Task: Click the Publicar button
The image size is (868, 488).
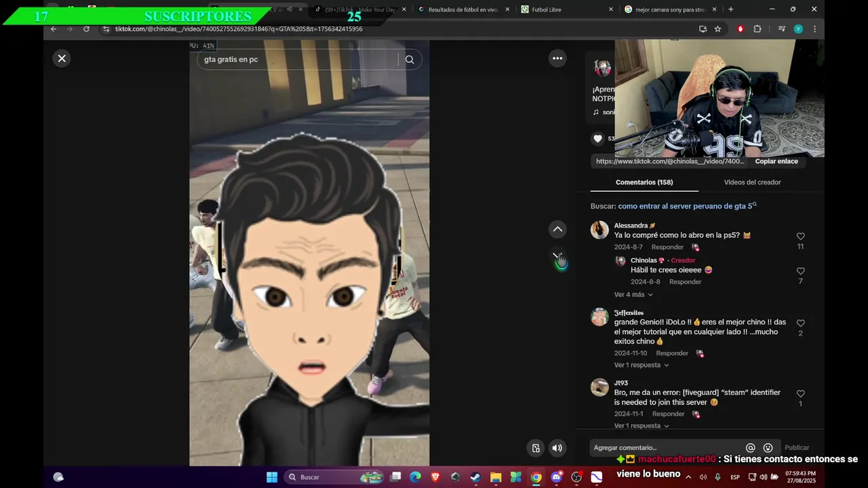Action: [797, 448]
